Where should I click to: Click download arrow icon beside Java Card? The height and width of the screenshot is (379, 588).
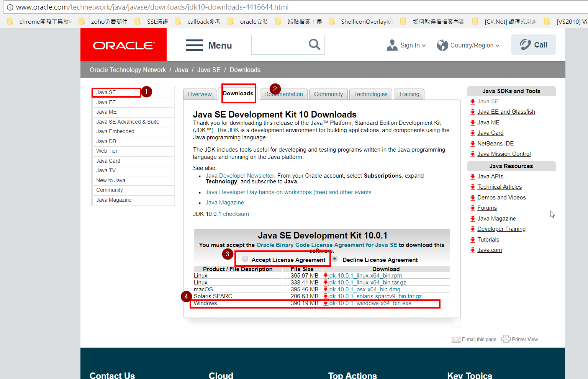pos(473,133)
